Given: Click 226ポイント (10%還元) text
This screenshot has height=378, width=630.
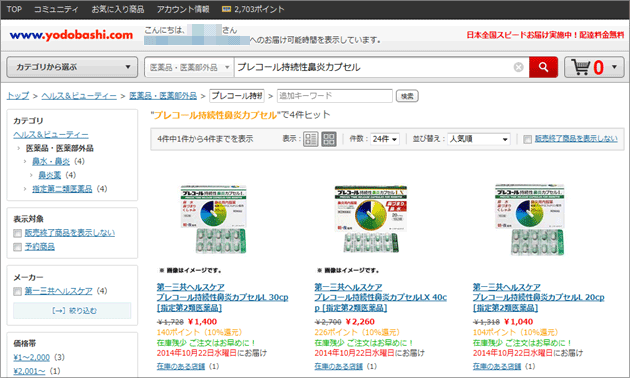Looking at the screenshot, I should [358, 332].
